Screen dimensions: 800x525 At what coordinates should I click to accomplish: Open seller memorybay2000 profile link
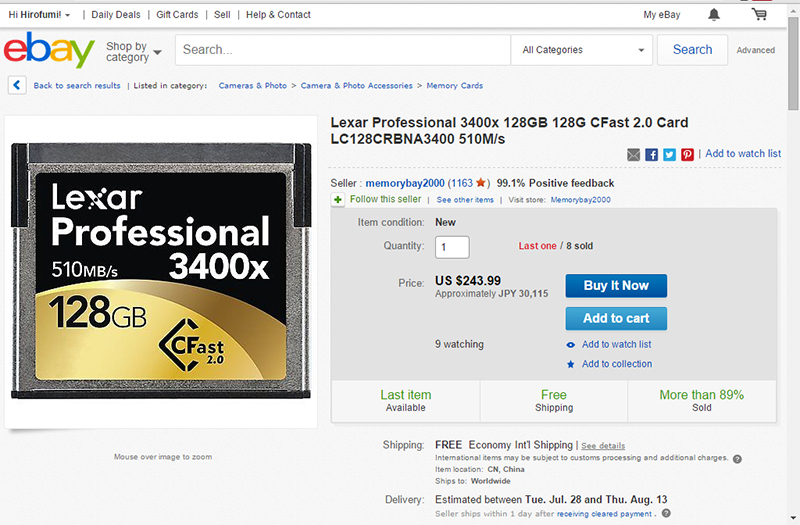pos(405,183)
